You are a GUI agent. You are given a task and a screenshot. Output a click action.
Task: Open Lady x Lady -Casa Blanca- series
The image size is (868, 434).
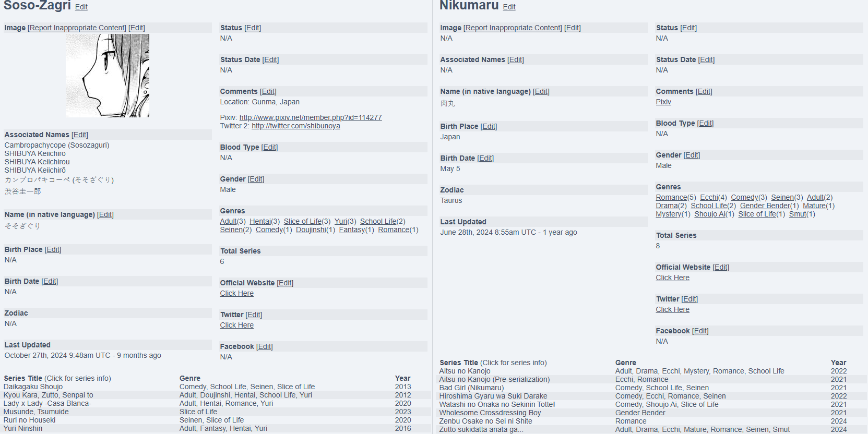click(x=47, y=403)
